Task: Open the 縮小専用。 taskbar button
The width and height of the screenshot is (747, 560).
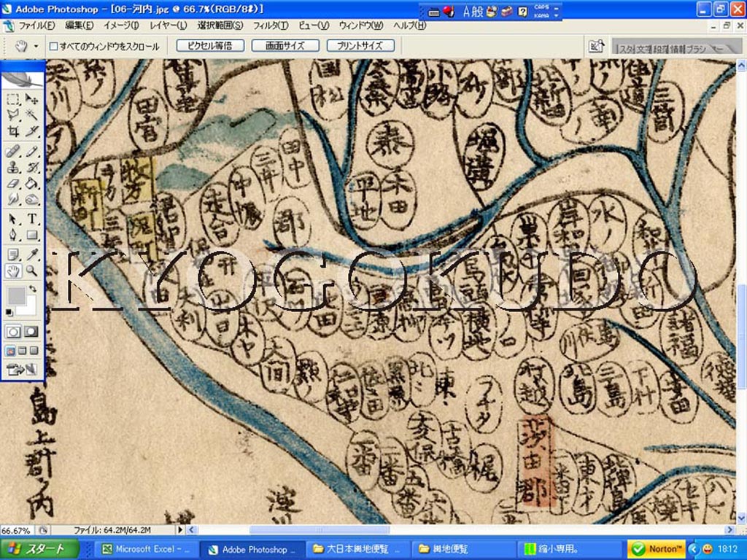Action: tap(570, 549)
